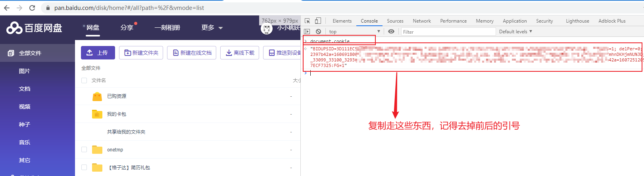
Task: Open 图片 category in sidebar
Action: [x=25, y=71]
